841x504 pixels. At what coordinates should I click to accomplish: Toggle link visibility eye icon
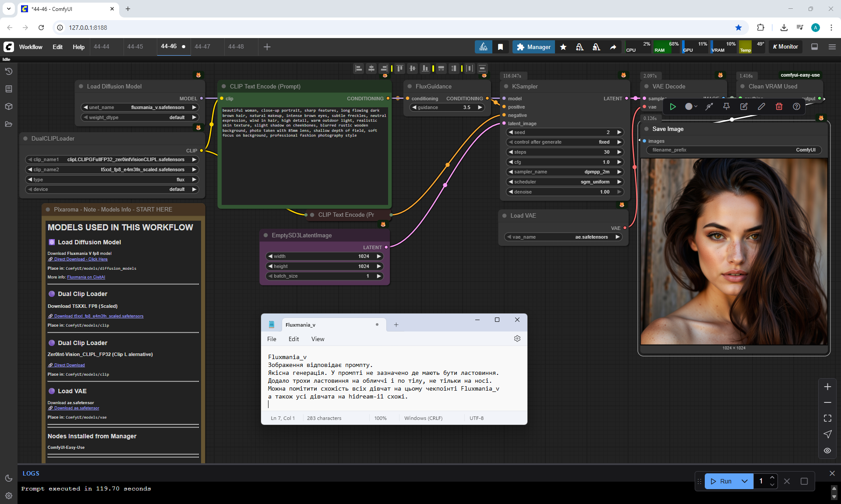(x=827, y=451)
